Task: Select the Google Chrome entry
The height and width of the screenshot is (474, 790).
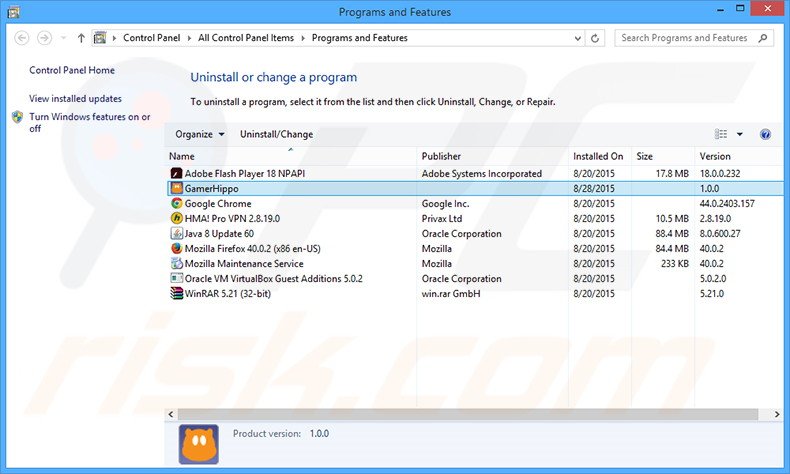Action: click(475, 204)
